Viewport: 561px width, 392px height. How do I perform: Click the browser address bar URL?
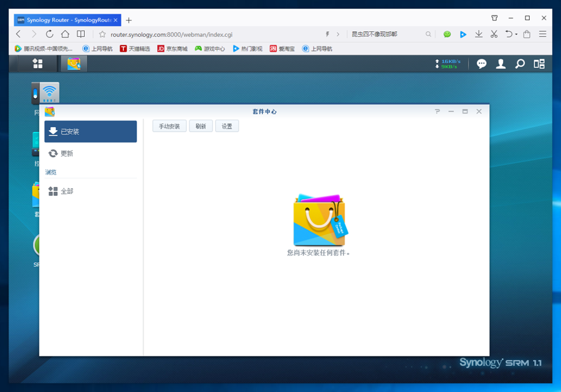[171, 34]
